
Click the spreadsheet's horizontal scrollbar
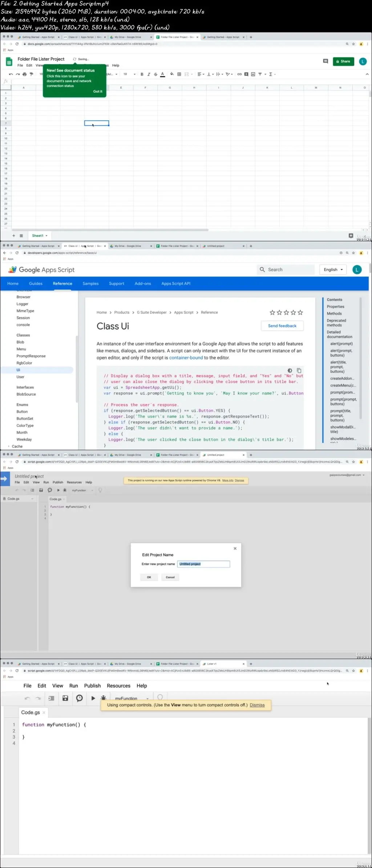click(110, 230)
